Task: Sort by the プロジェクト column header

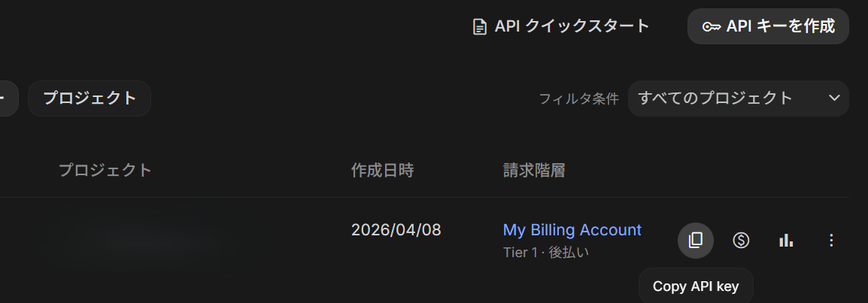Action: tap(105, 171)
